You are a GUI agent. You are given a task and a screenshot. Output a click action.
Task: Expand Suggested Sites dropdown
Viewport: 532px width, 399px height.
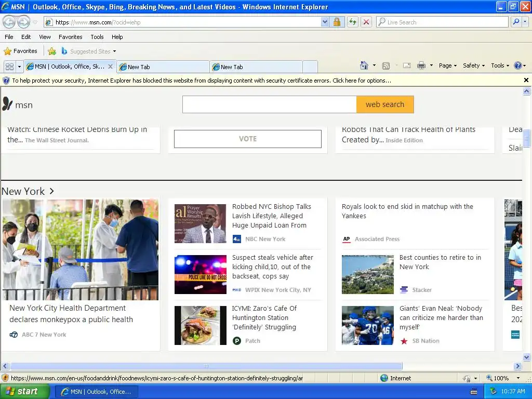coord(114,51)
